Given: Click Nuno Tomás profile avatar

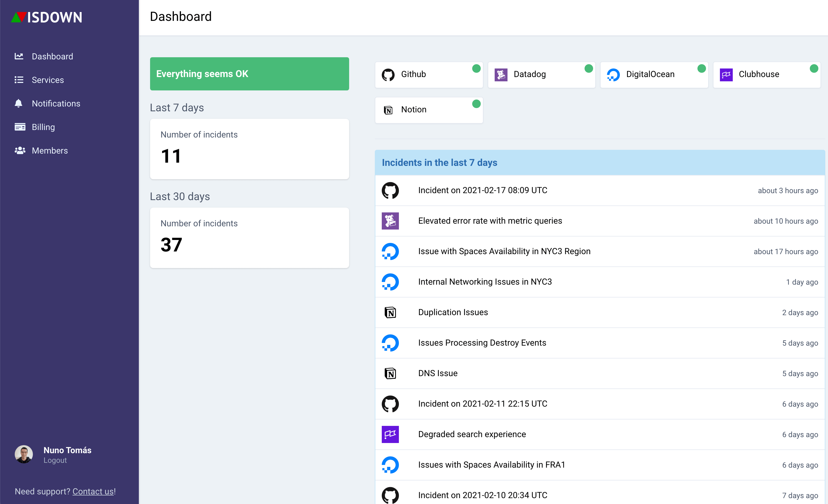Looking at the screenshot, I should [24, 454].
